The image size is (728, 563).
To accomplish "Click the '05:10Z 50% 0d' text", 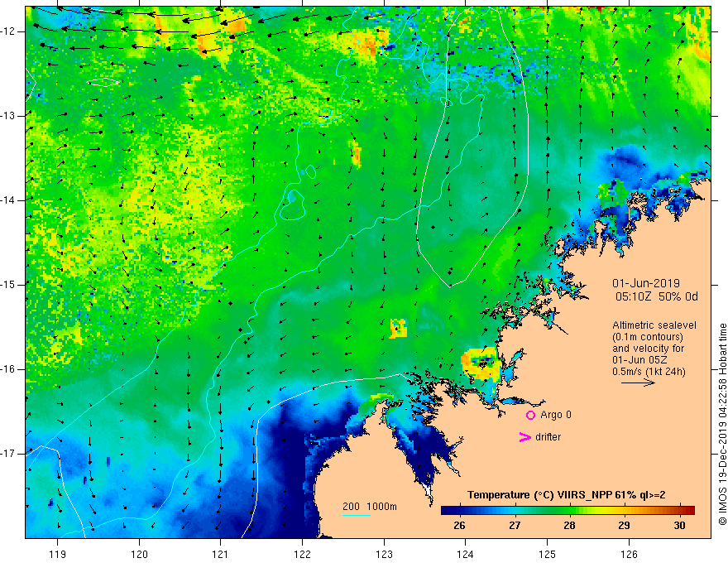I will 657,296.
